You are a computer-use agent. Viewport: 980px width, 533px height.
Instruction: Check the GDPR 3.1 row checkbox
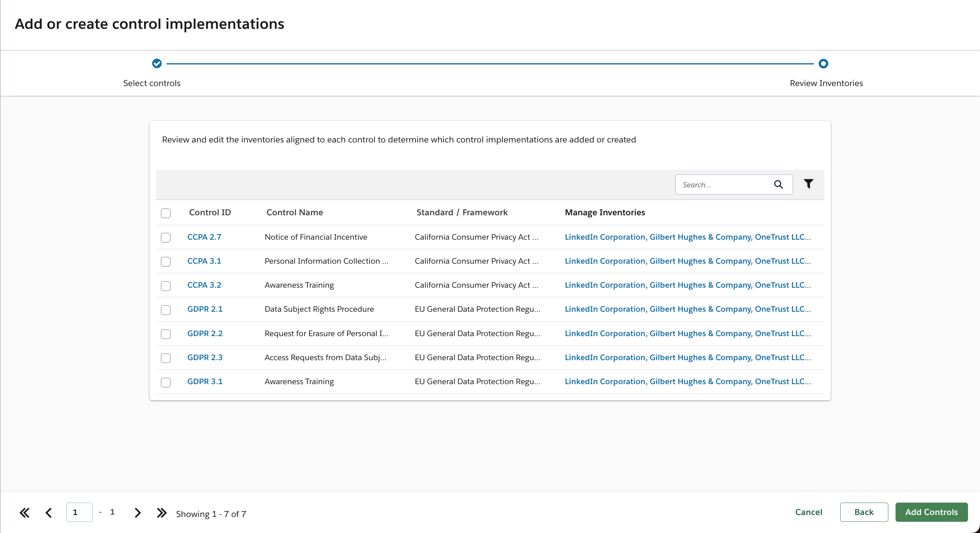pyautogui.click(x=166, y=382)
